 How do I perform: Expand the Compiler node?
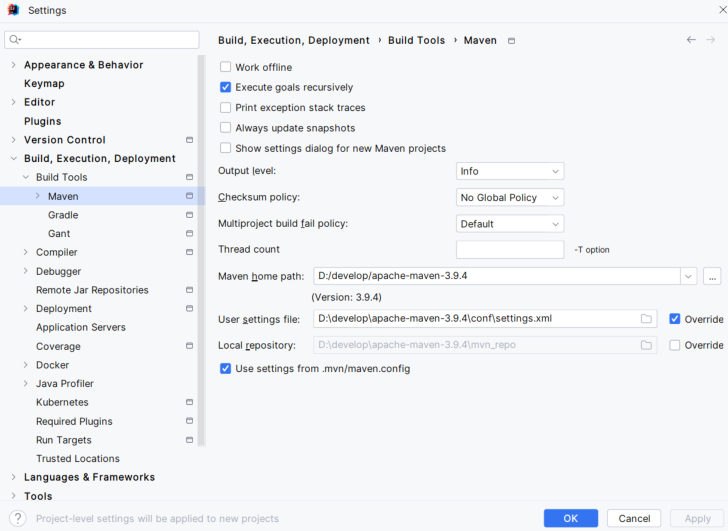click(26, 252)
